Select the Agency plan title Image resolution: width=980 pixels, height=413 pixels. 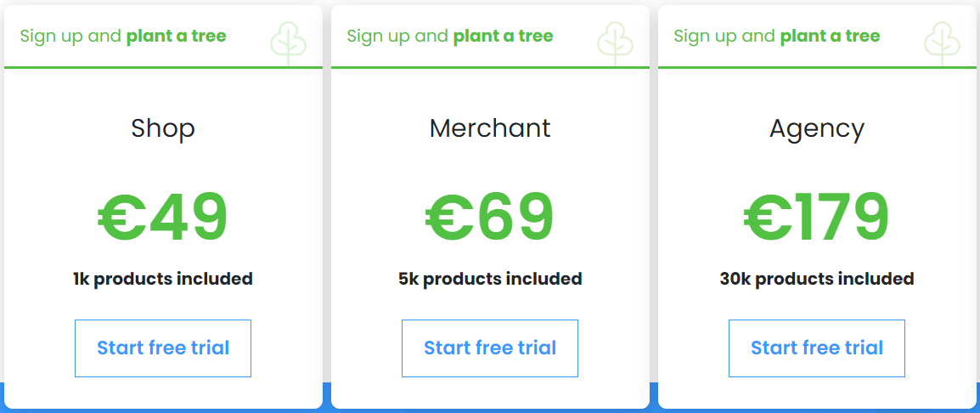[817, 130]
